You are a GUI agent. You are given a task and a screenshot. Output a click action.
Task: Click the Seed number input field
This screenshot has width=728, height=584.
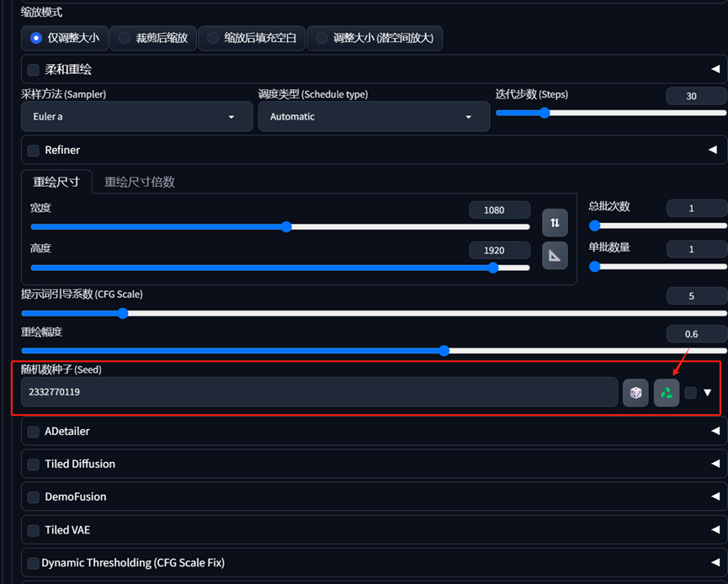click(x=319, y=392)
